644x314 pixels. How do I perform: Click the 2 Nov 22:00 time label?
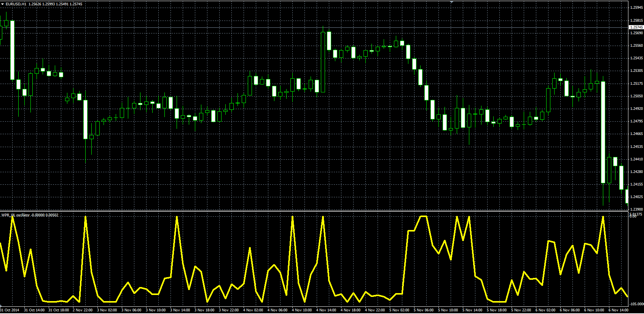[83, 310]
